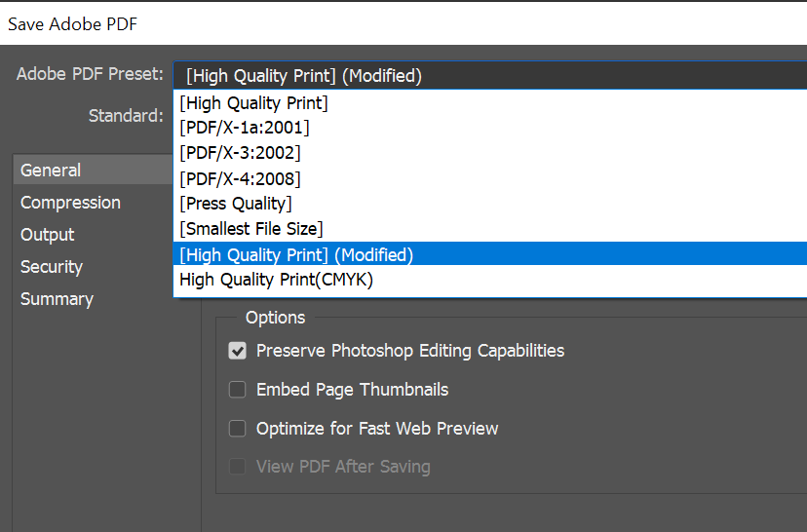Choose [PDF/X-1a:2001] from the preset list
This screenshot has width=807, height=532.
[x=490, y=128]
